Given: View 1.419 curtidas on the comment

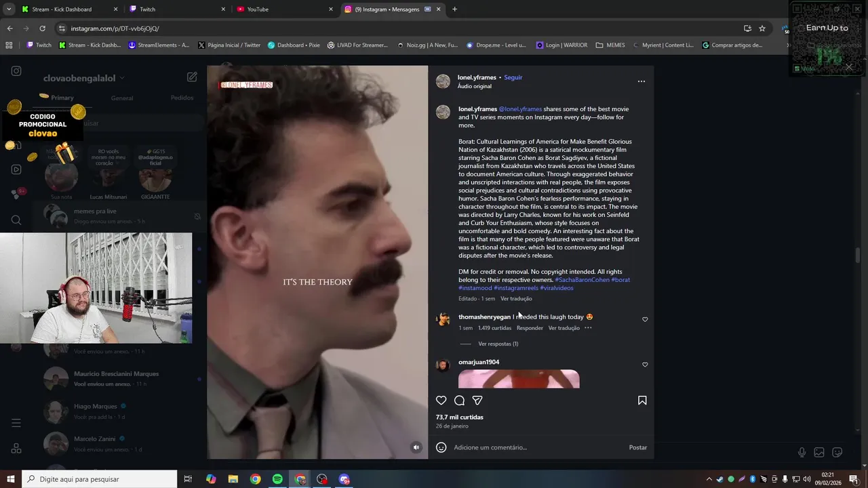Looking at the screenshot, I should click(494, 328).
